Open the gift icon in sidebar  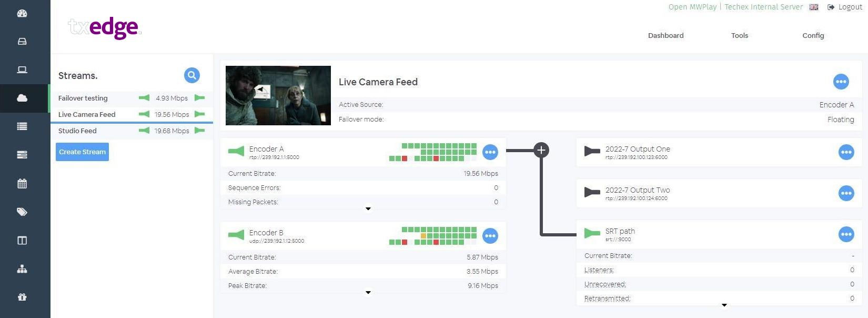[22, 297]
